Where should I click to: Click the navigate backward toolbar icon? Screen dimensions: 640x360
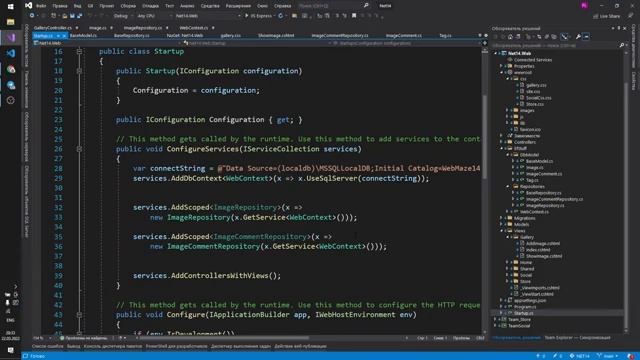(32, 16)
